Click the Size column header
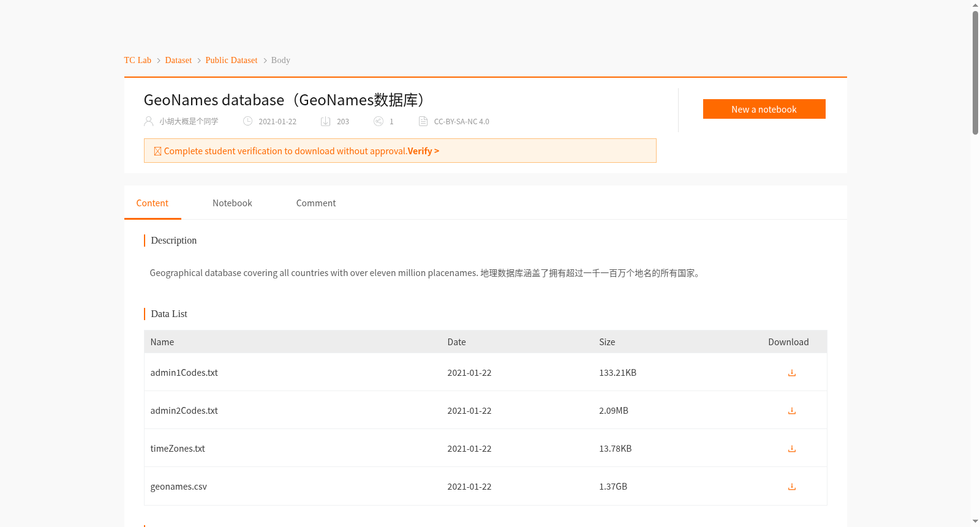The height and width of the screenshot is (527, 980). 607,342
